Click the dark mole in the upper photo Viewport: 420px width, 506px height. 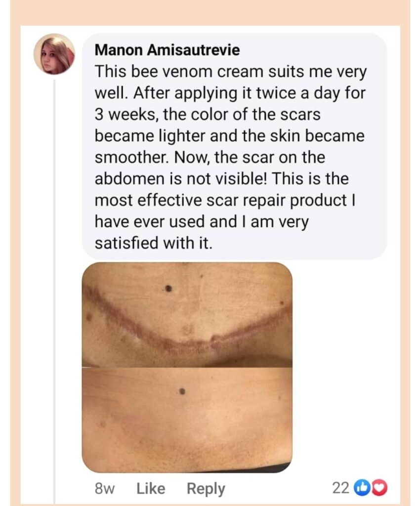point(169,288)
